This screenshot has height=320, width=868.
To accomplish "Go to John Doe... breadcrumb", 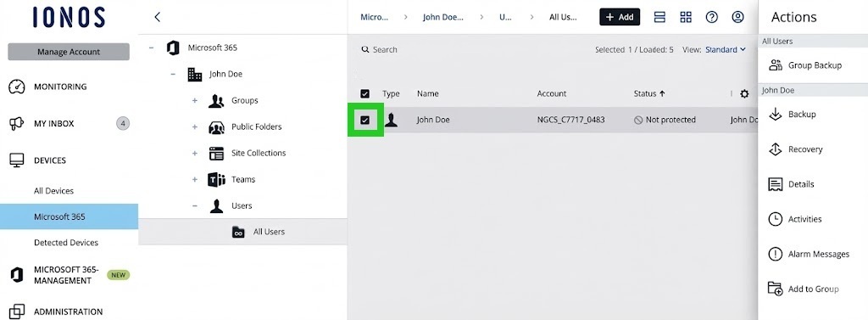I will point(442,17).
